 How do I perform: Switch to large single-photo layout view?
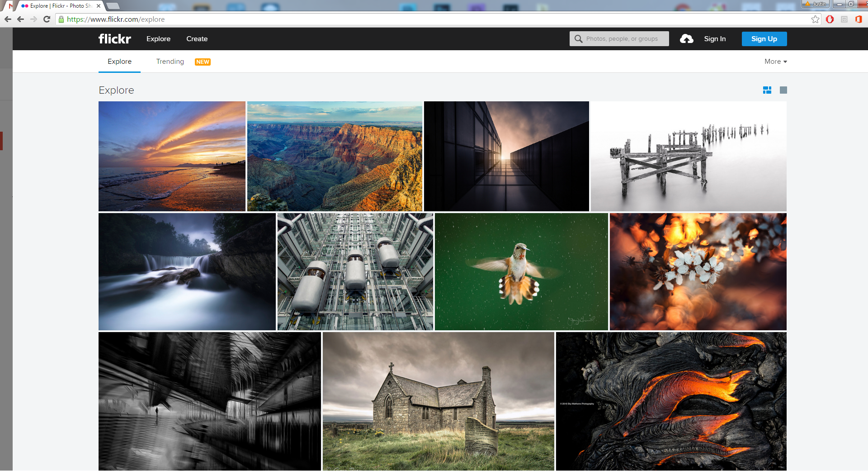(x=783, y=90)
